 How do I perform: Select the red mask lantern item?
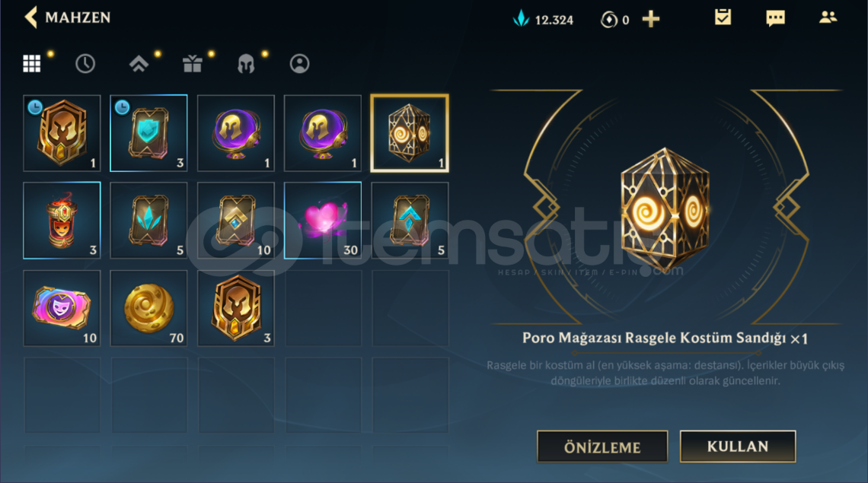[62, 220]
